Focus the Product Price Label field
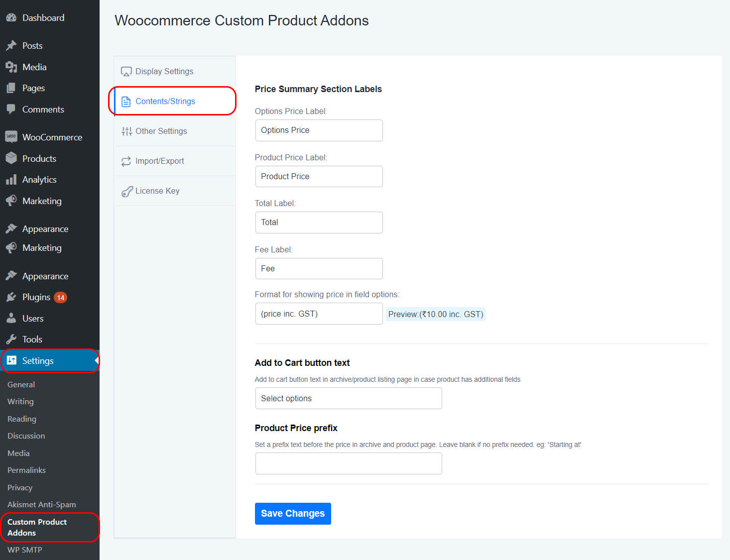730x560 pixels. click(x=319, y=177)
